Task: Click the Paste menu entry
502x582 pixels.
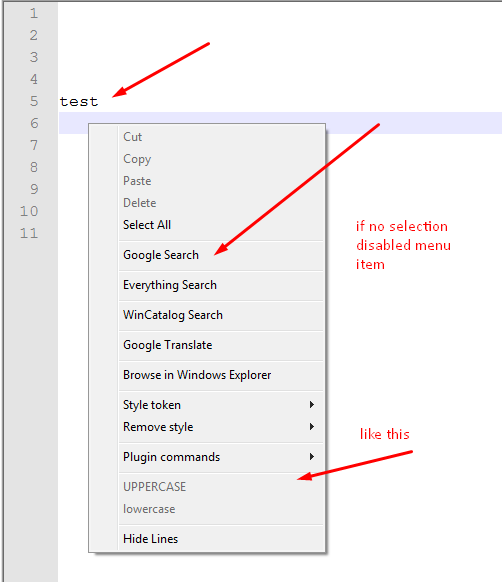Action: 221,181
